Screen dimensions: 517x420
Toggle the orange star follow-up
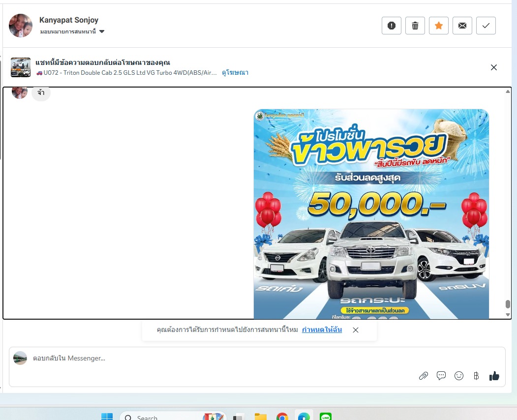pos(438,26)
